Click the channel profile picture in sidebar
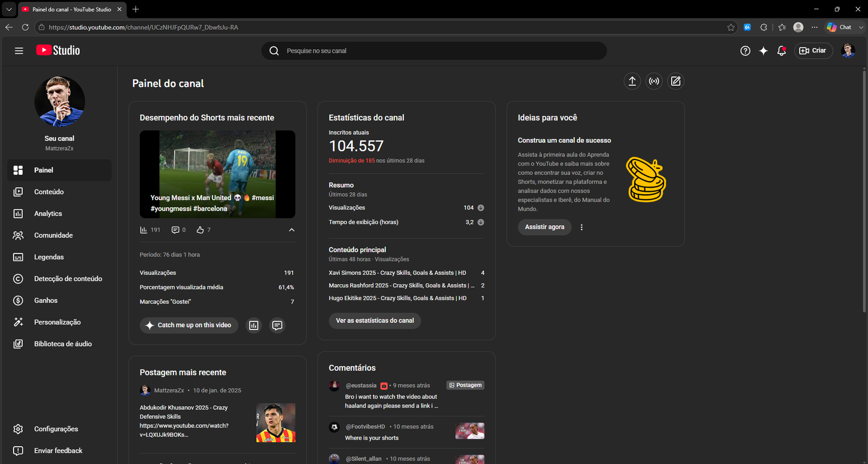The height and width of the screenshot is (464, 868). pyautogui.click(x=60, y=101)
